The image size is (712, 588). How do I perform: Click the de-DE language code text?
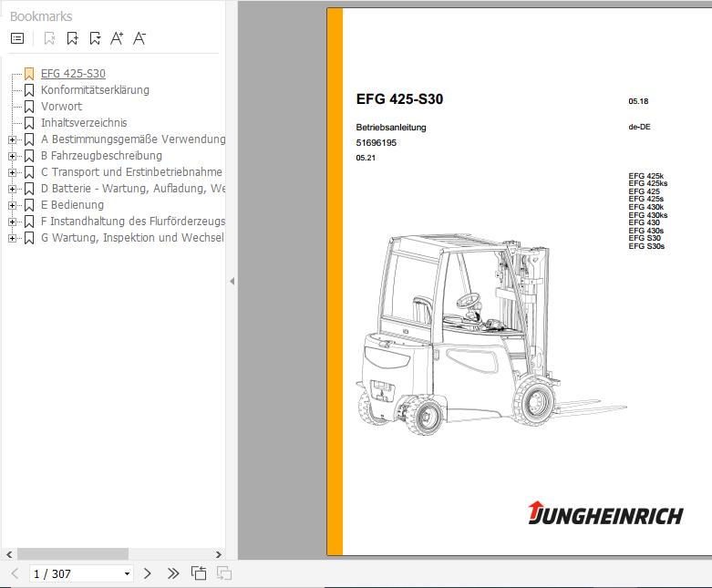tap(639, 127)
